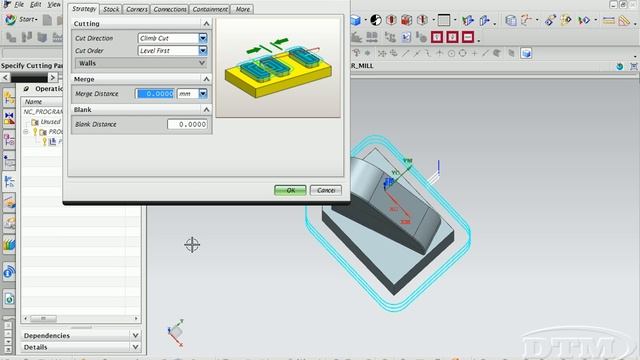The height and width of the screenshot is (360, 640).
Task: Click the fit-view icon at right edge
Action: coord(633,66)
